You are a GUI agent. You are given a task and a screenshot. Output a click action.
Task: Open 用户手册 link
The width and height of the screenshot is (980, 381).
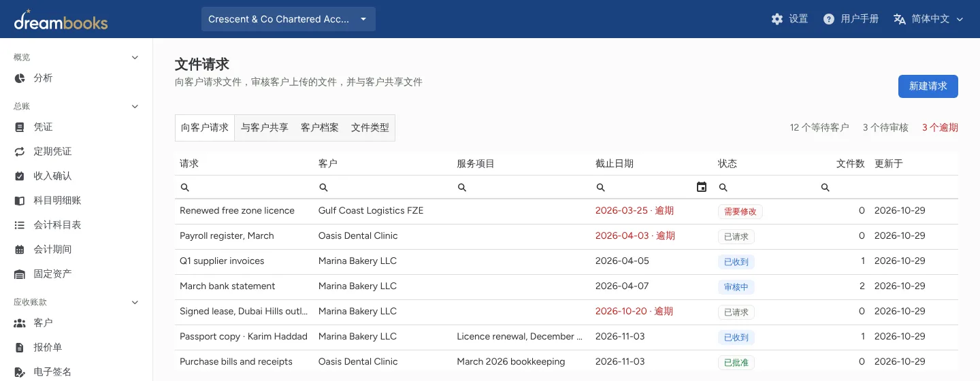[851, 19]
